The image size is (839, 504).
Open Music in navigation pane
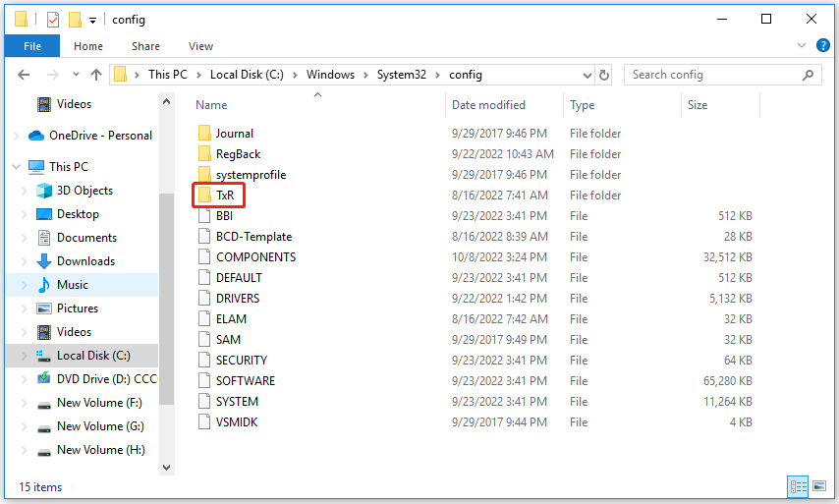coord(73,285)
